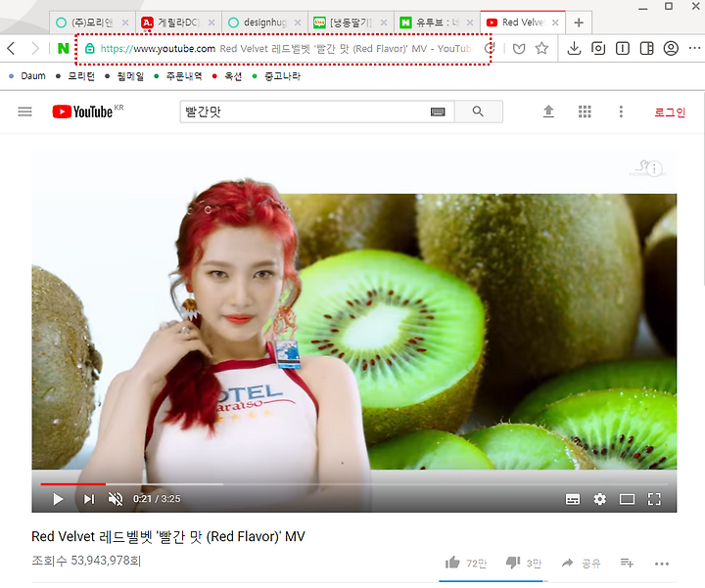Click the video title Red Velvet 레드벨벳
Image resolution: width=705 pixels, height=588 pixels.
[168, 536]
